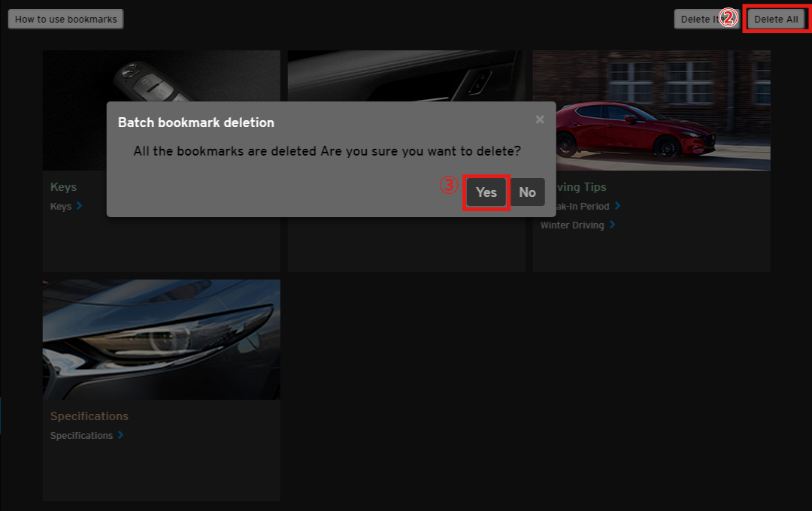This screenshot has height=511, width=812.
Task: Open the Keys bookmark link
Action: [61, 207]
